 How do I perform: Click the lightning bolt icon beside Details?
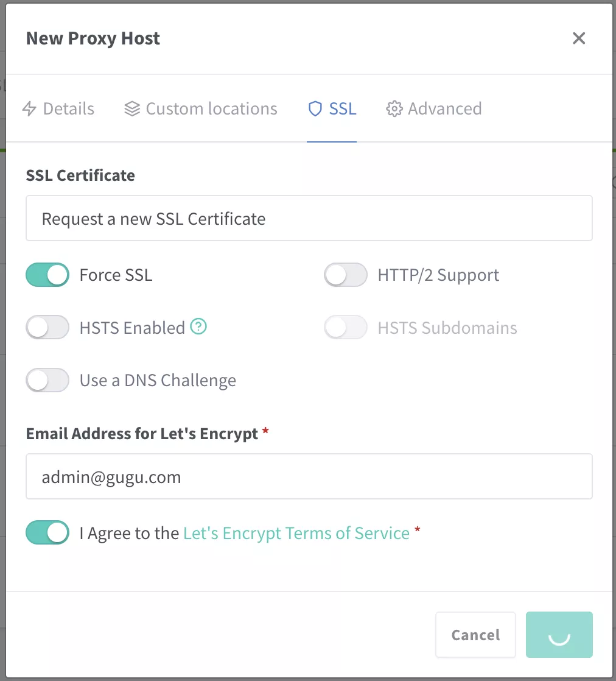[x=29, y=109]
